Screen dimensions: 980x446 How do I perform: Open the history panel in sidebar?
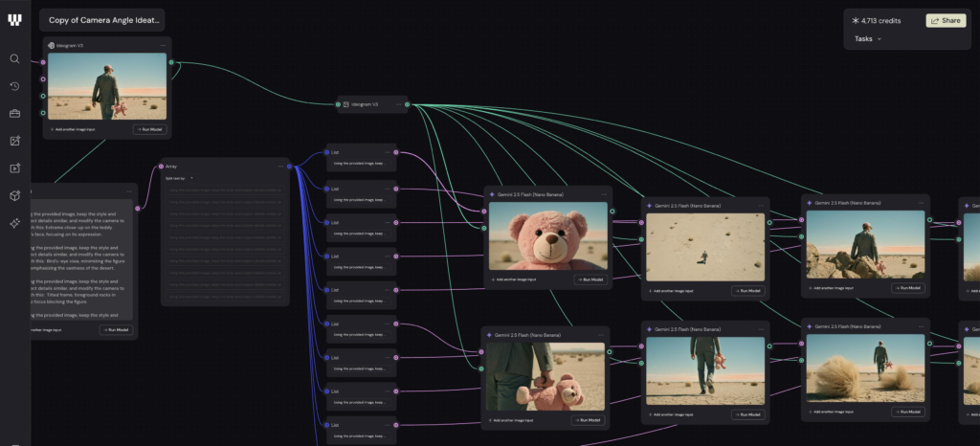coord(14,86)
